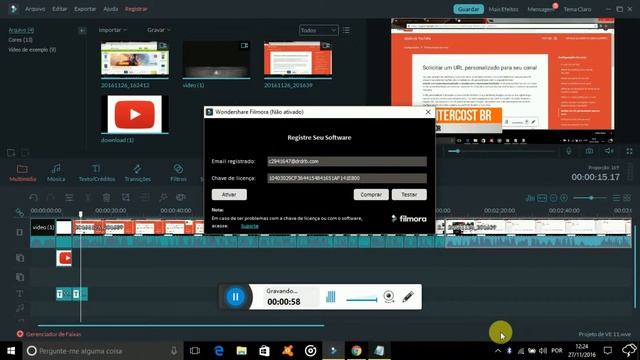
Task: Open Mensagem notifications
Action: pos(541,9)
